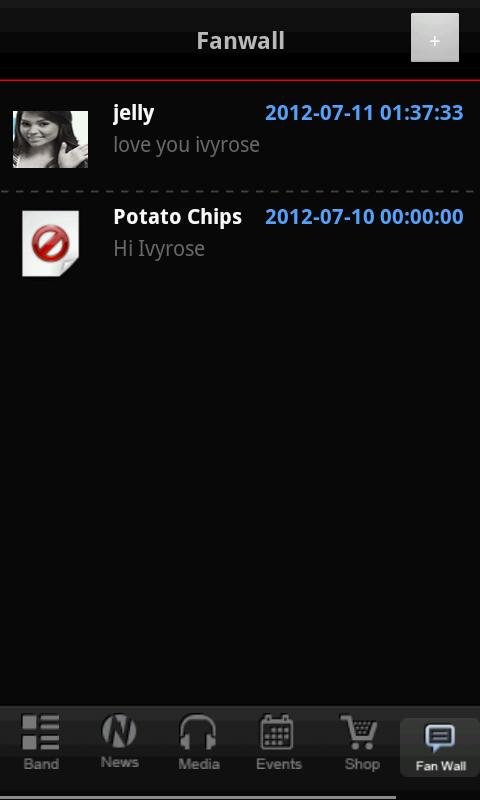The image size is (480, 800).
Task: Click the horizontal scrollbar at bottom
Action: pyautogui.click(x=198, y=797)
